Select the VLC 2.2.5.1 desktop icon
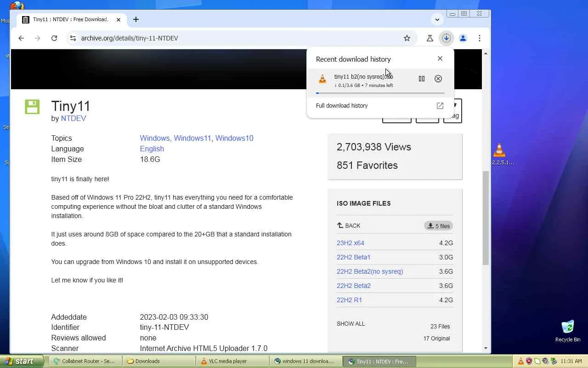Viewport: 588px width, 368px height. [x=500, y=154]
